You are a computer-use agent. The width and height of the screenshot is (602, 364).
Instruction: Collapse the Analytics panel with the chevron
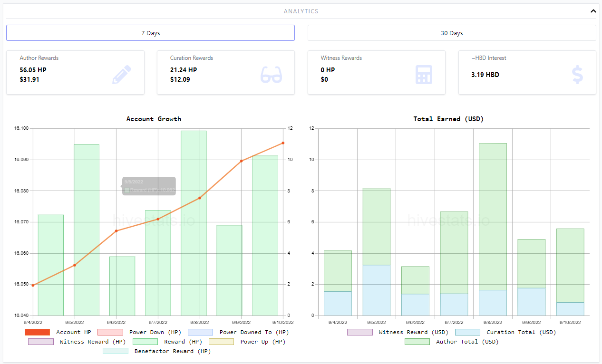coord(593,11)
